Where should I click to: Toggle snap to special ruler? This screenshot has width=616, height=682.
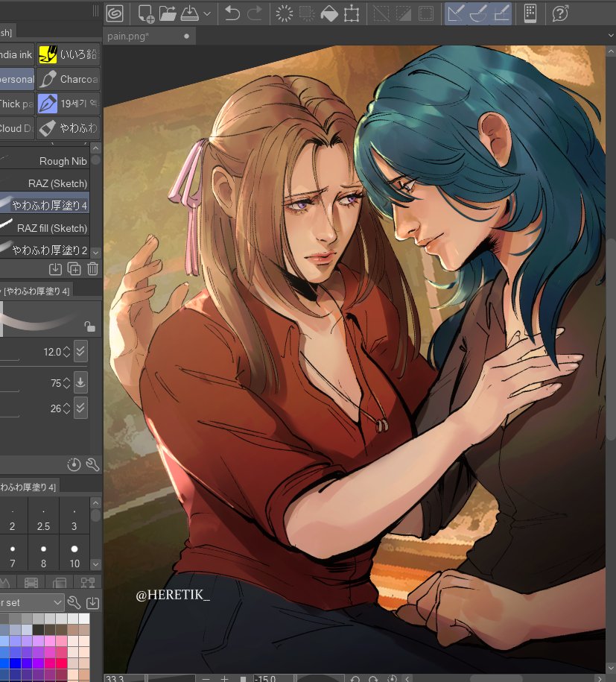pos(478,13)
